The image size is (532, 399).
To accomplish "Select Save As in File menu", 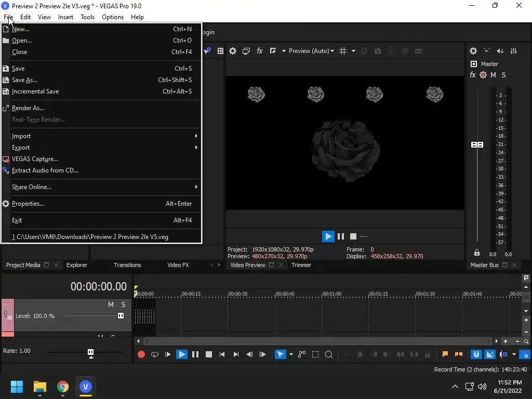I will tap(102, 80).
